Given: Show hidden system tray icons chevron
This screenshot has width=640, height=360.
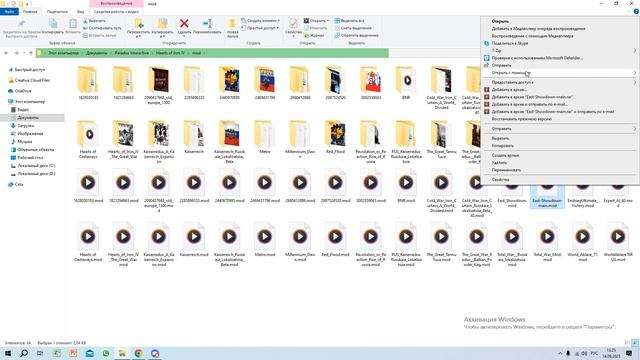Looking at the screenshot, I should click(x=560, y=353).
